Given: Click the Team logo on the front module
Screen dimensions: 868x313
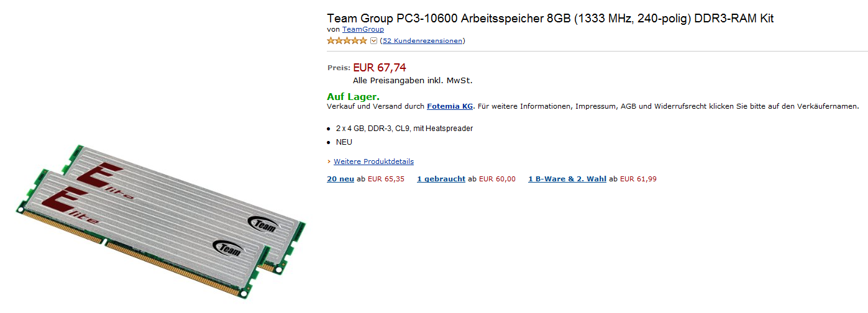Looking at the screenshot, I should click(227, 248).
